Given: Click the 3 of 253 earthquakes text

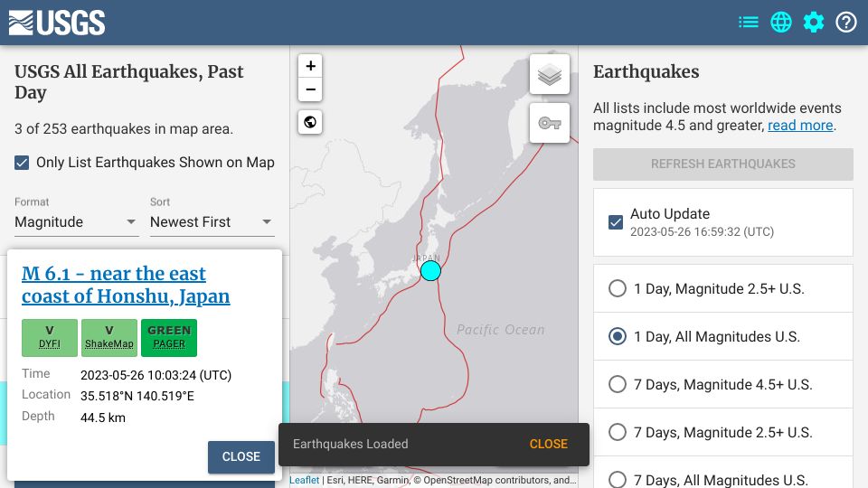Looking at the screenshot, I should tap(124, 129).
